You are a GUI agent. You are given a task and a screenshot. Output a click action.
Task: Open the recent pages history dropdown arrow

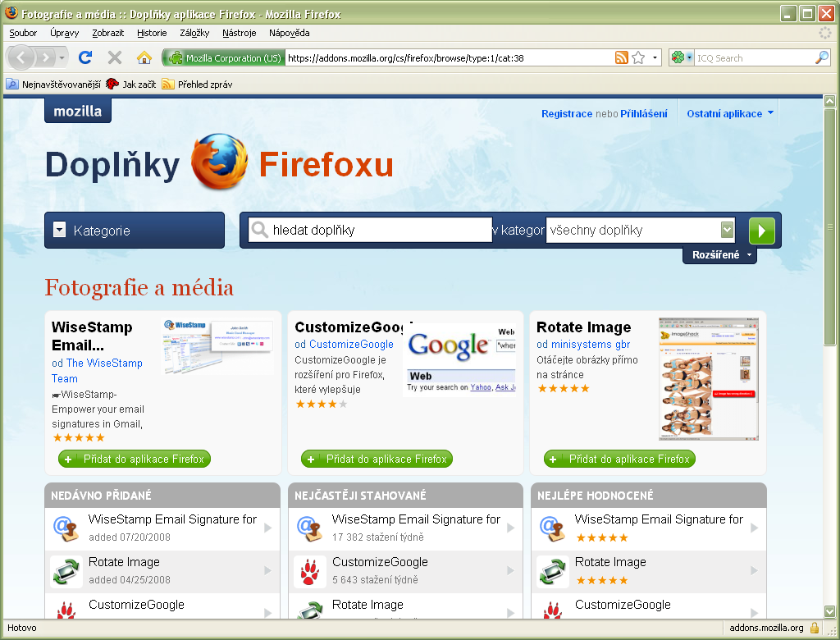pos(62,58)
